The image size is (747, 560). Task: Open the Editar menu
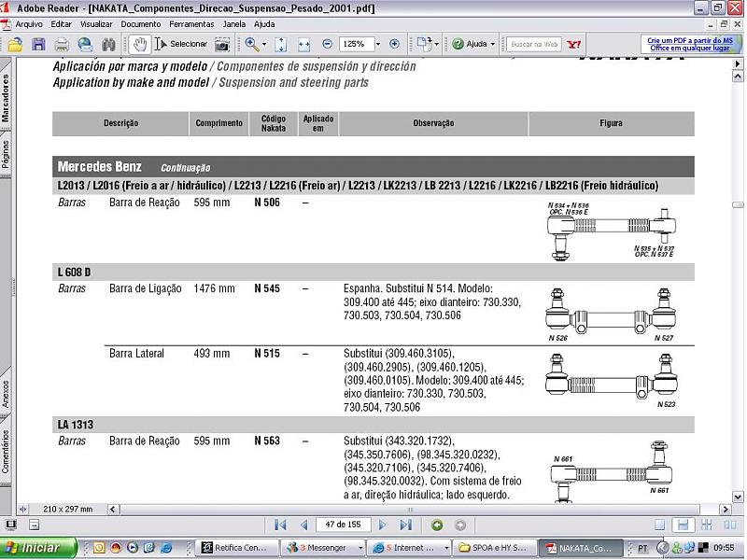coord(62,24)
